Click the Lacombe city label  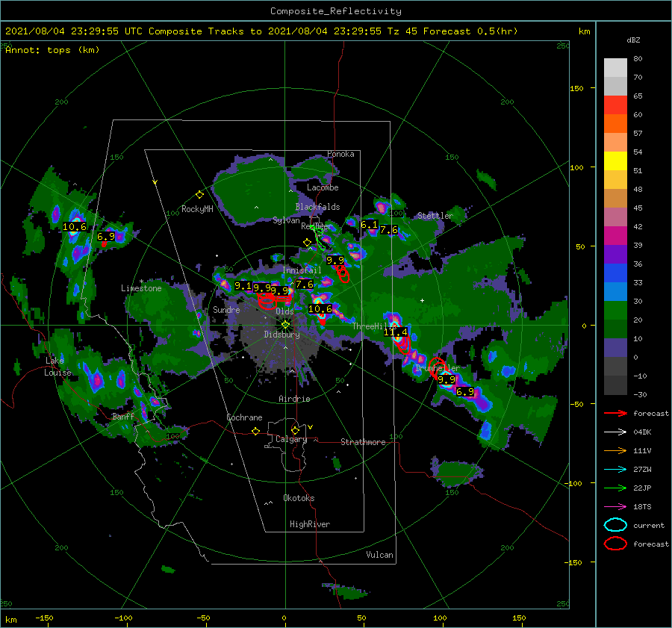pos(323,187)
